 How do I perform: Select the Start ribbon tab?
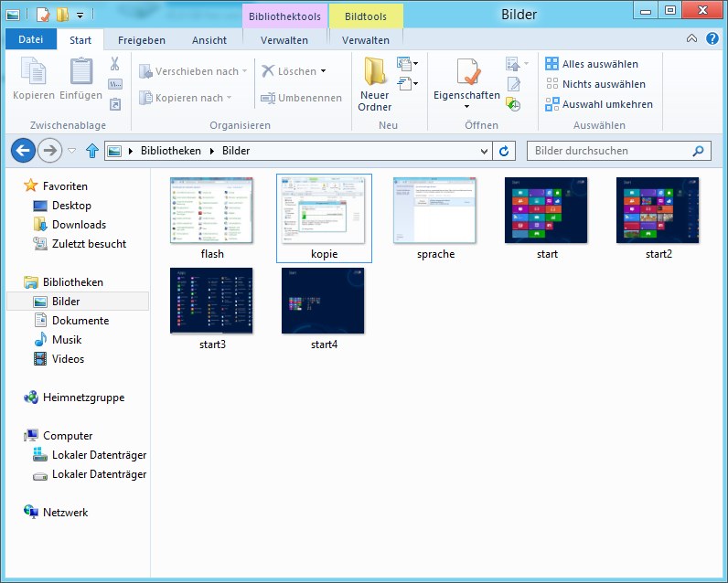(x=80, y=40)
